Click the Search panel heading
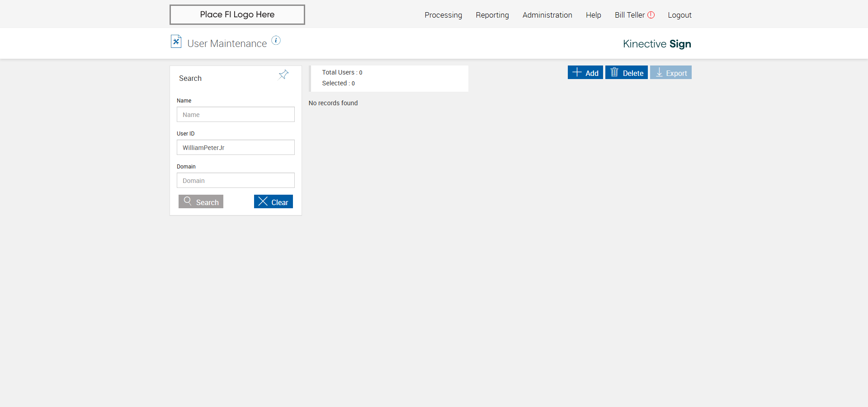Viewport: 868px width, 407px height. (x=190, y=78)
